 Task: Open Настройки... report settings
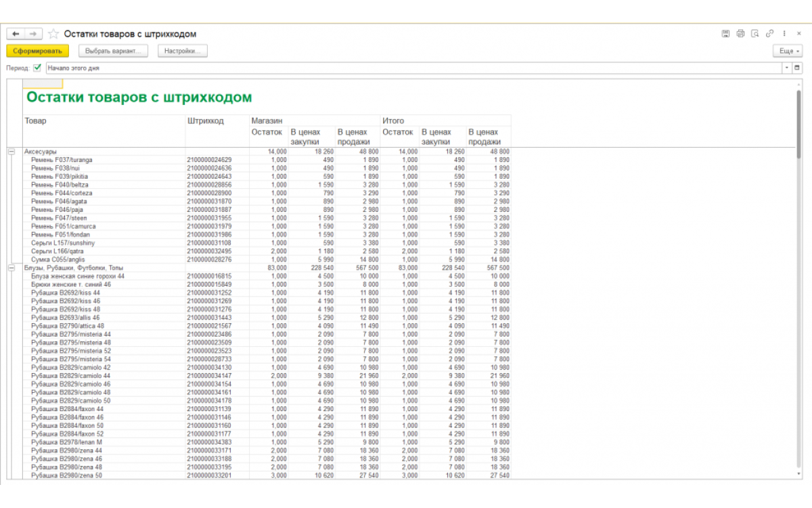coord(183,51)
